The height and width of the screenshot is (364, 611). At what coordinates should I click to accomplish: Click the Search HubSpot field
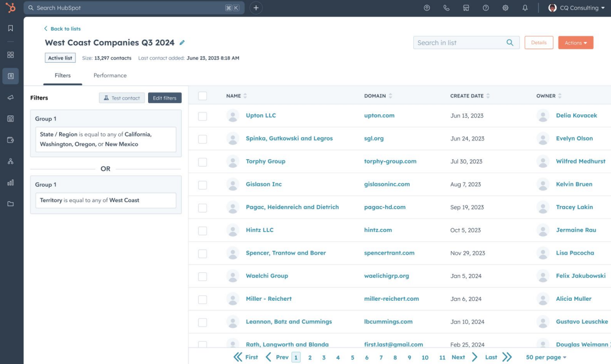pos(134,8)
